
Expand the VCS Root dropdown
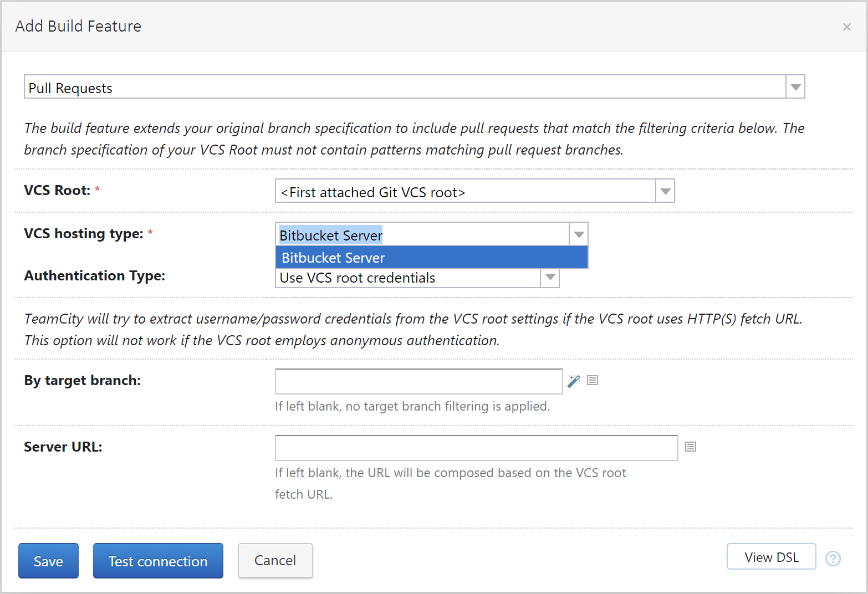point(665,191)
